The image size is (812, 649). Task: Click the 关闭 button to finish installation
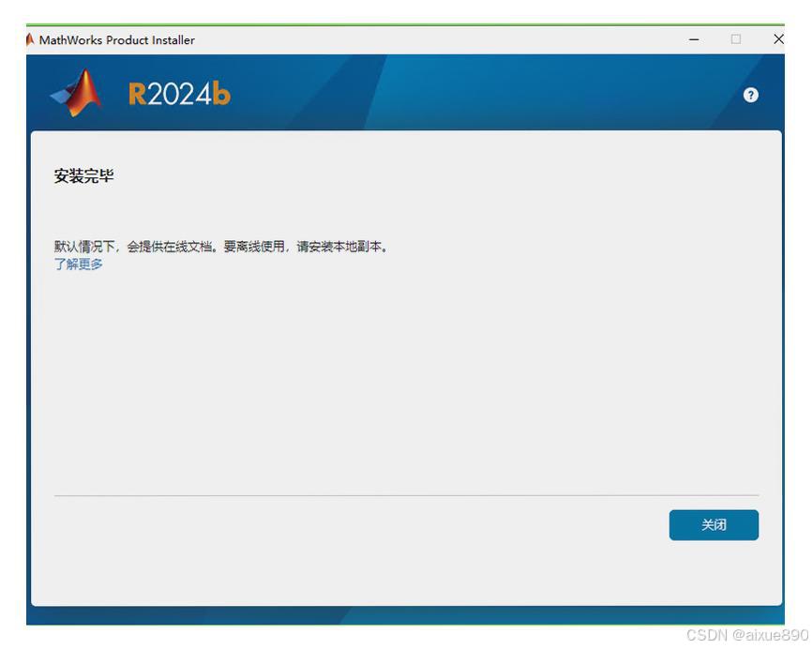point(714,524)
